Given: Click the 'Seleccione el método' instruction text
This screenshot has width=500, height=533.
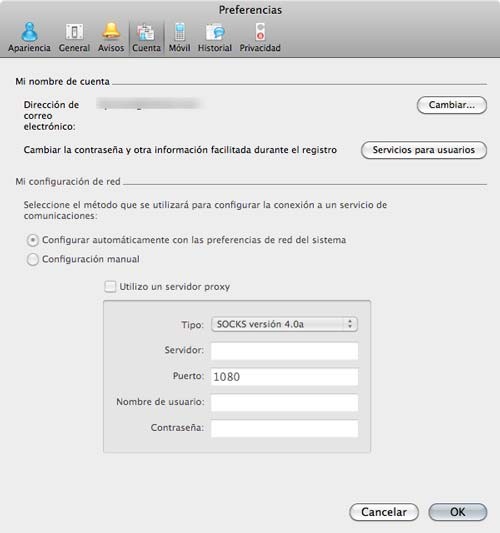Looking at the screenshot, I should pos(205,210).
